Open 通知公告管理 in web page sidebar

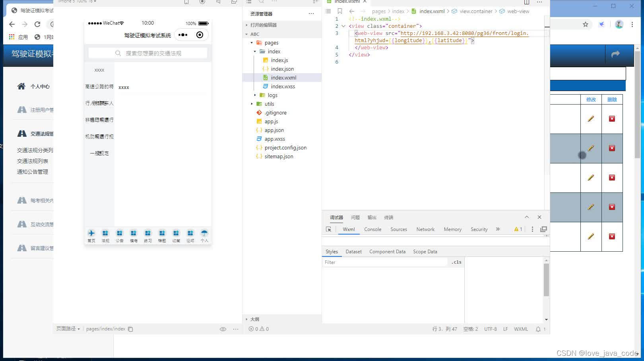pyautogui.click(x=33, y=172)
